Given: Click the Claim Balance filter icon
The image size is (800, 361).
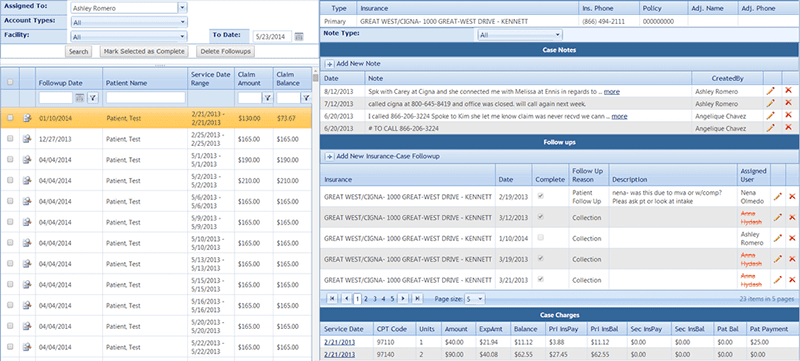Looking at the screenshot, I should [x=306, y=98].
